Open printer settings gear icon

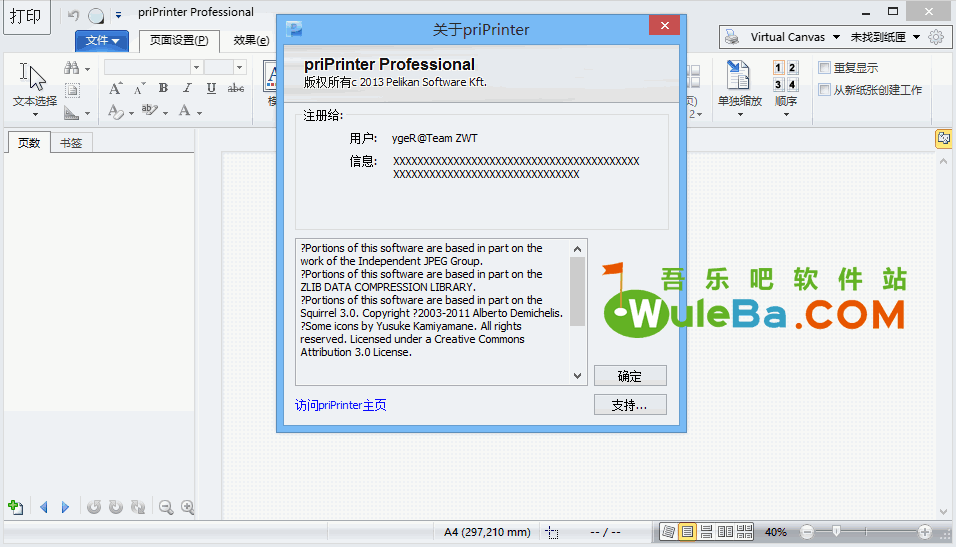point(936,37)
